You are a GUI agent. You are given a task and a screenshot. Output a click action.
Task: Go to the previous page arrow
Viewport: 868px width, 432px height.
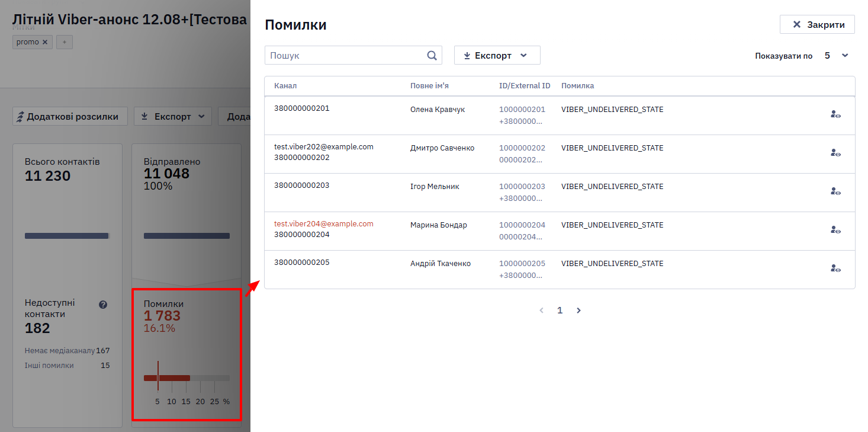point(541,311)
